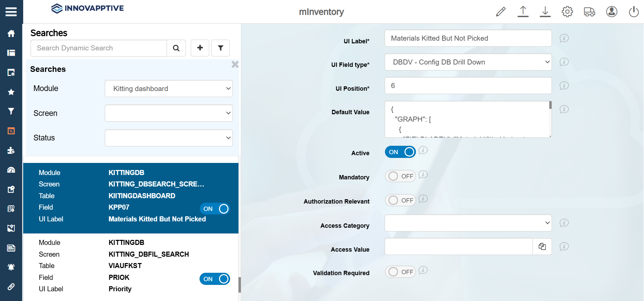Open the hamburger menu
The image size is (644, 301).
(x=11, y=12)
